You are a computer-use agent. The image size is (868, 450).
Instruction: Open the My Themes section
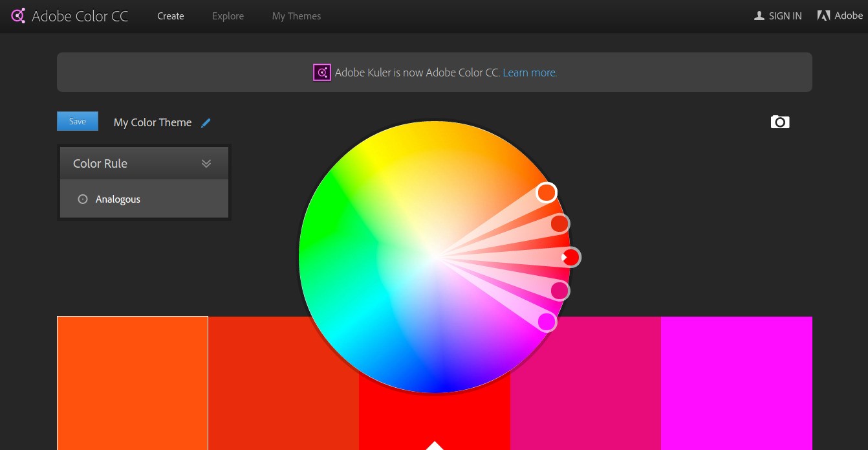(296, 16)
